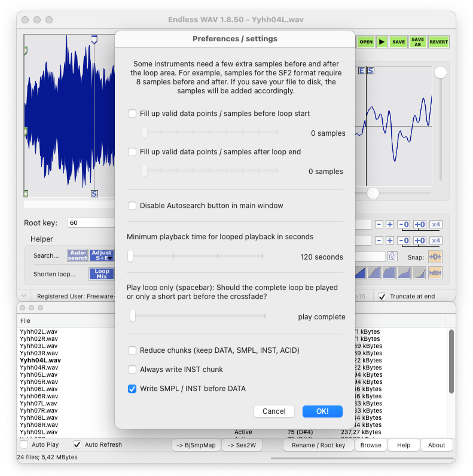Select the concave exponential crossfade shape

click(x=419, y=273)
